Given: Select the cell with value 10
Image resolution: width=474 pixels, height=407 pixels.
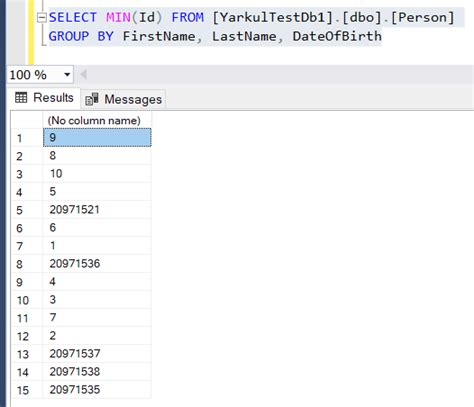Looking at the screenshot, I should pyautogui.click(x=97, y=173).
